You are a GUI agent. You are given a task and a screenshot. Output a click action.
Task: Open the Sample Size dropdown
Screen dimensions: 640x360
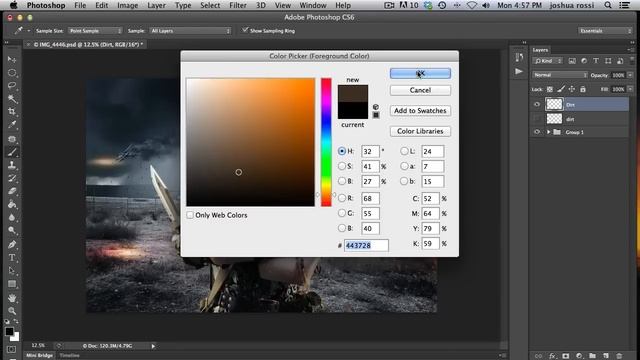click(95, 31)
